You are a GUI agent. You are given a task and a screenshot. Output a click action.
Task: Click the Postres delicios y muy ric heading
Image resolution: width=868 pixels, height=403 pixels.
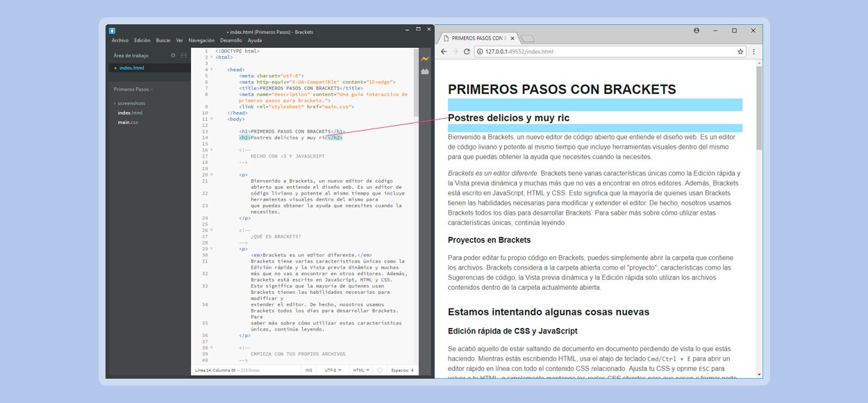[x=508, y=118]
